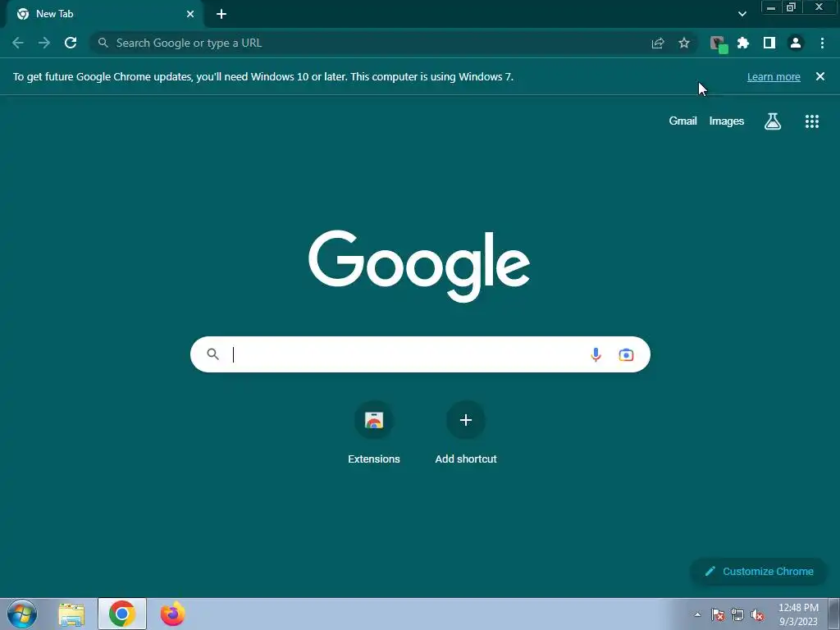Open the pinned extension with green badge

point(719,44)
